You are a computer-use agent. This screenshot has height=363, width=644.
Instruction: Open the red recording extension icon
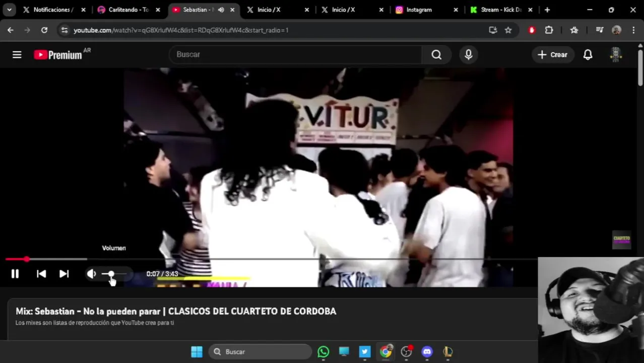[x=532, y=30]
